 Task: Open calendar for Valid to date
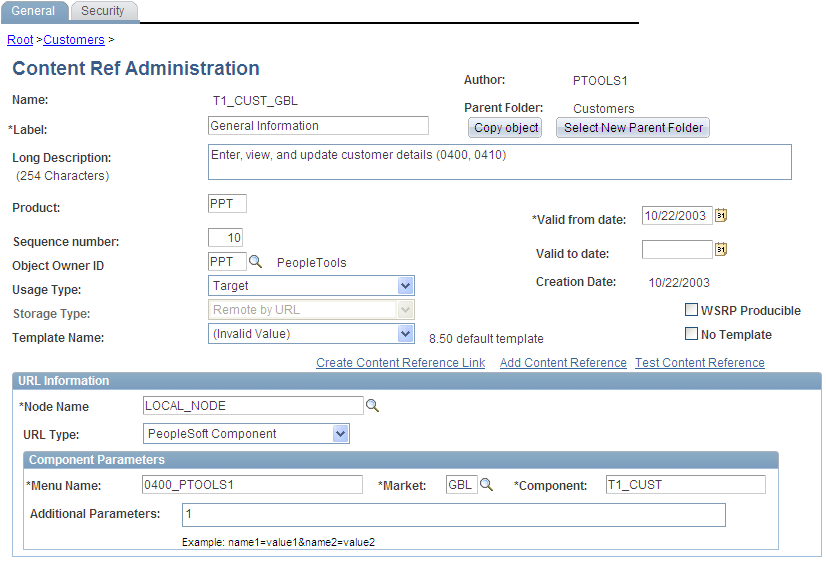(x=721, y=250)
